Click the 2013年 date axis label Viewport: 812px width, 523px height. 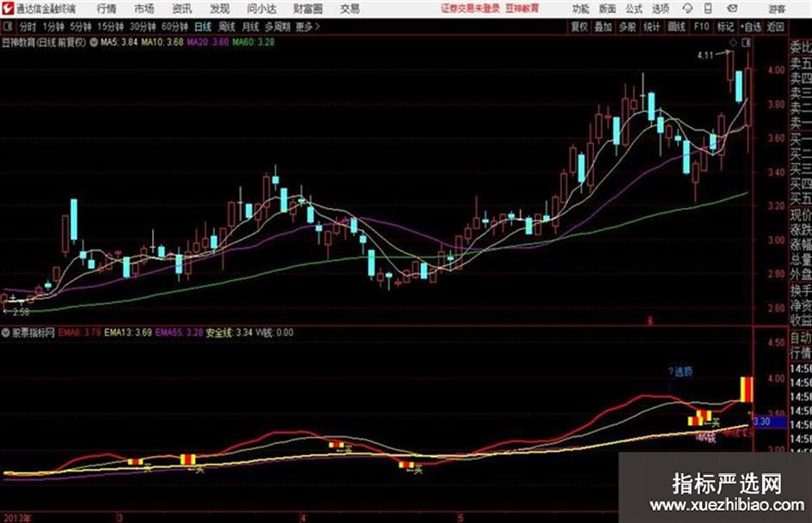(17, 518)
